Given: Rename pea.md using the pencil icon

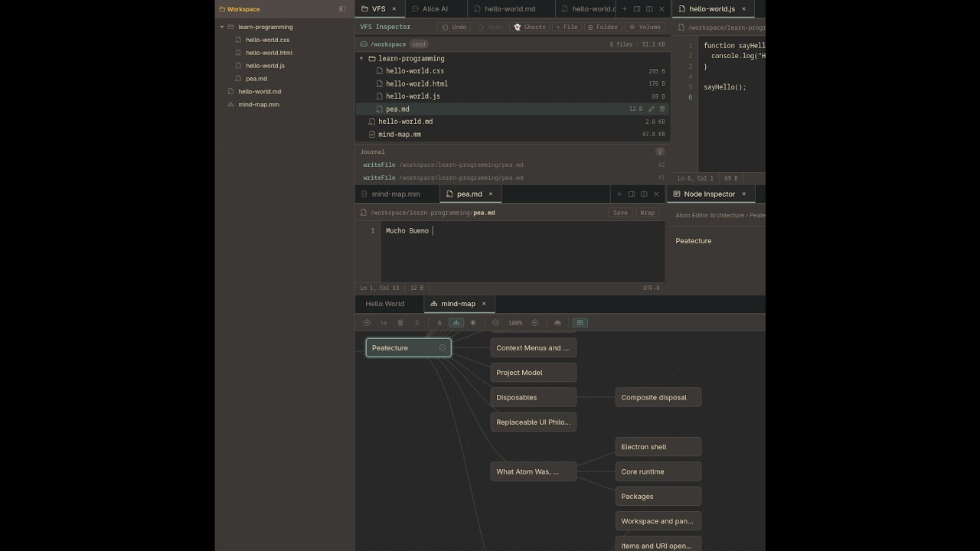Looking at the screenshot, I should 652,109.
